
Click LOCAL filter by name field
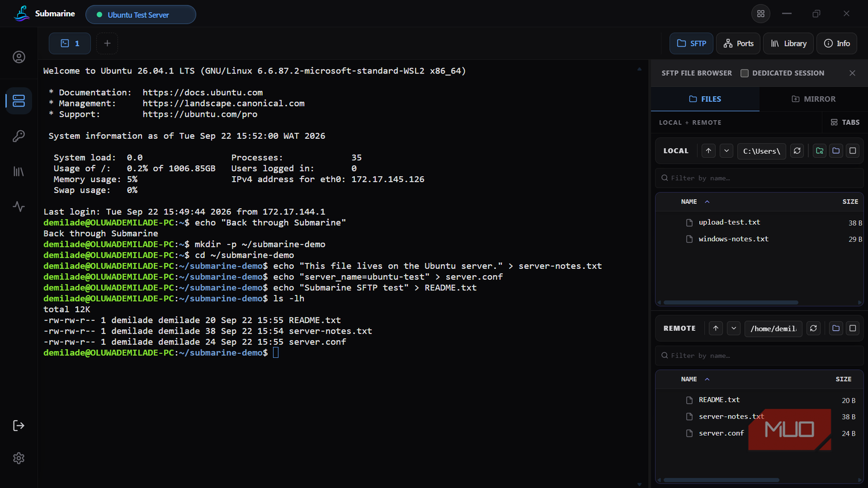759,178
